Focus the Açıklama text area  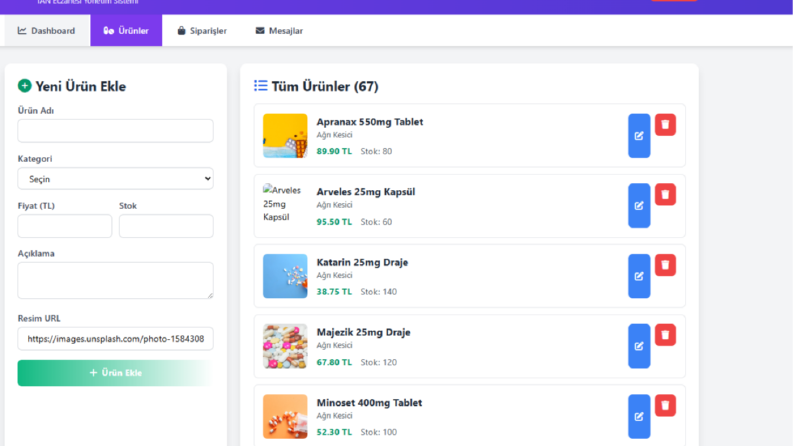pos(115,280)
